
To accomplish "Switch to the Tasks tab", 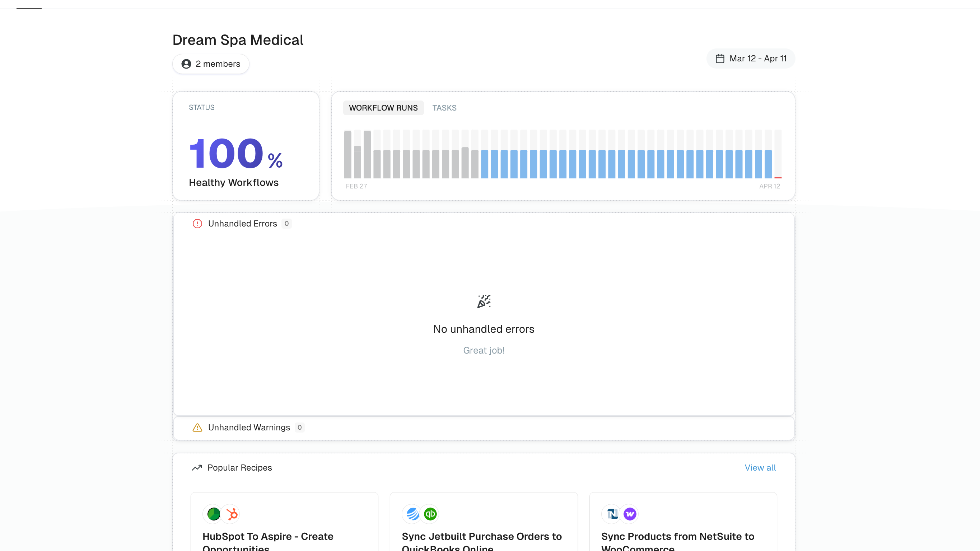I will click(x=444, y=108).
